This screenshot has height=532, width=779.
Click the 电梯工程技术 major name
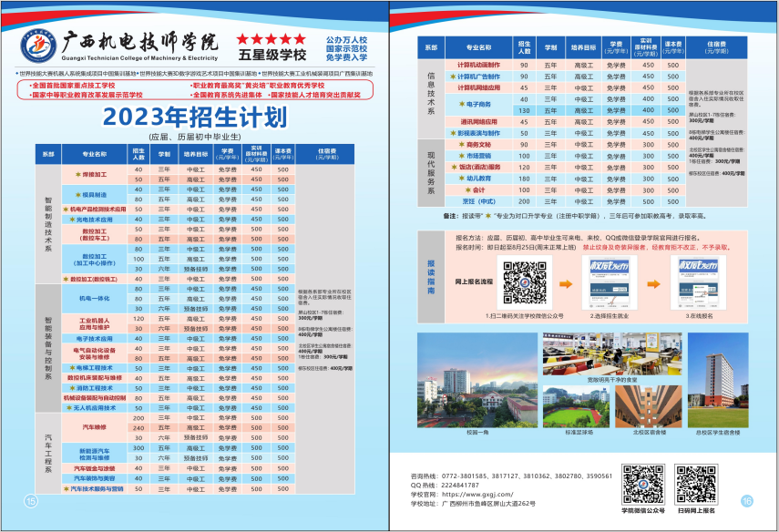95,368
